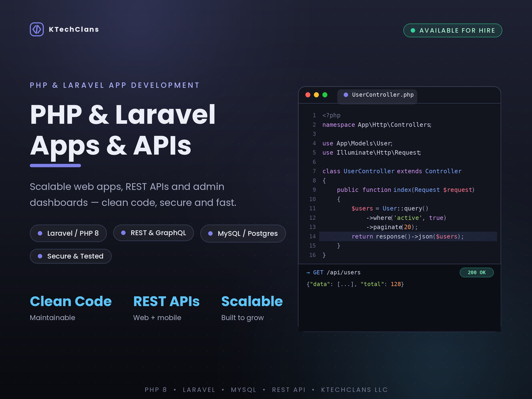532x399 pixels.
Task: Click the ->paginate(20) line
Action: 392,227
